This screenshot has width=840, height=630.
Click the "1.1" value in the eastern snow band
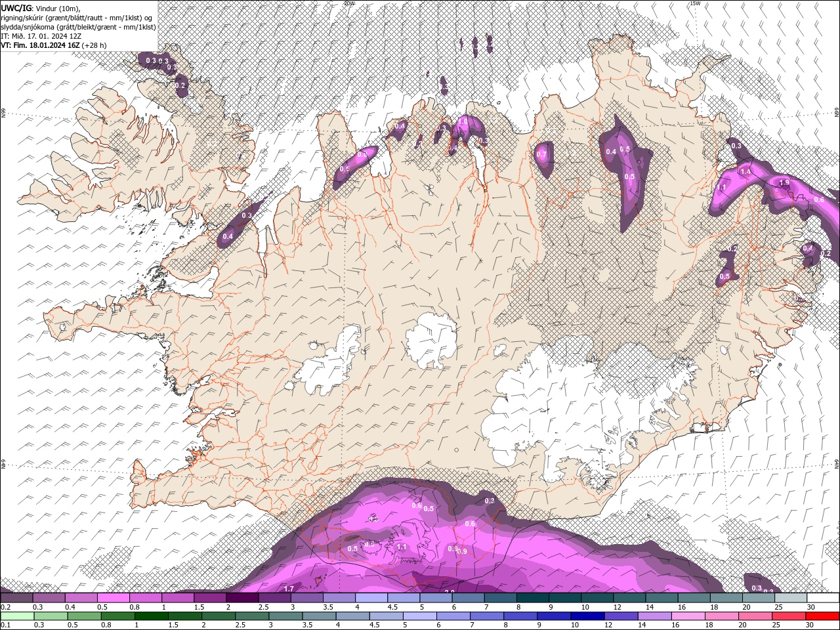pos(722,188)
